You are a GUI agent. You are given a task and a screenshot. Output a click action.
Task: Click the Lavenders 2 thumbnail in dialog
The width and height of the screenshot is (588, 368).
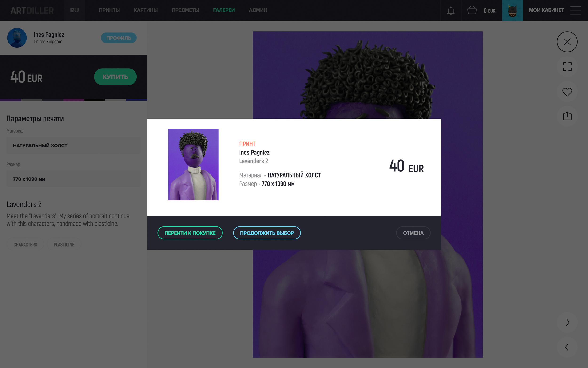click(x=193, y=165)
